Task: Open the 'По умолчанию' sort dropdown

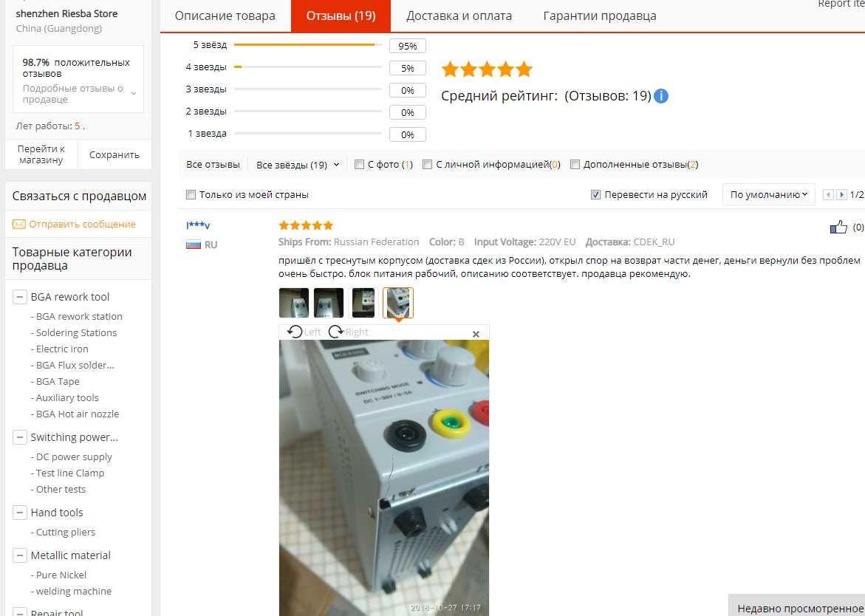Action: click(768, 195)
